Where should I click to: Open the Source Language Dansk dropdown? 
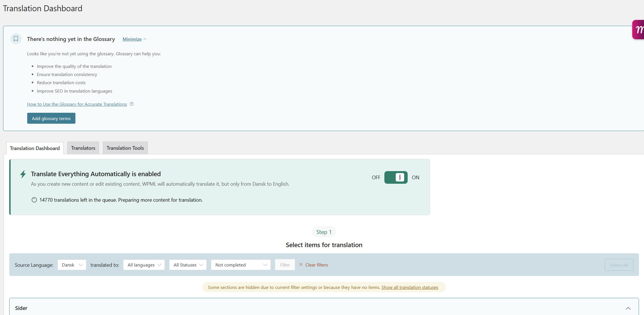pyautogui.click(x=72, y=265)
